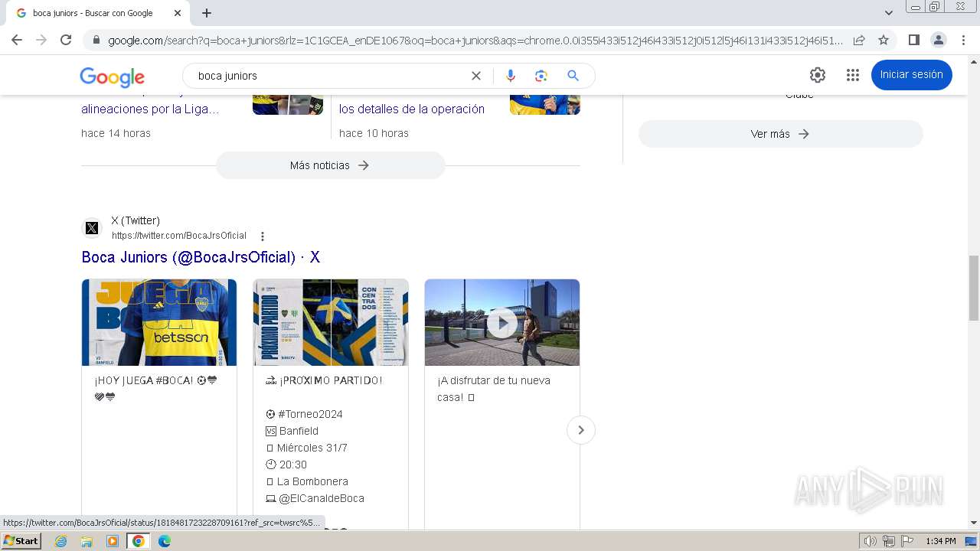Click the Google logo
This screenshot has height=551, width=980.
pyautogui.click(x=112, y=77)
